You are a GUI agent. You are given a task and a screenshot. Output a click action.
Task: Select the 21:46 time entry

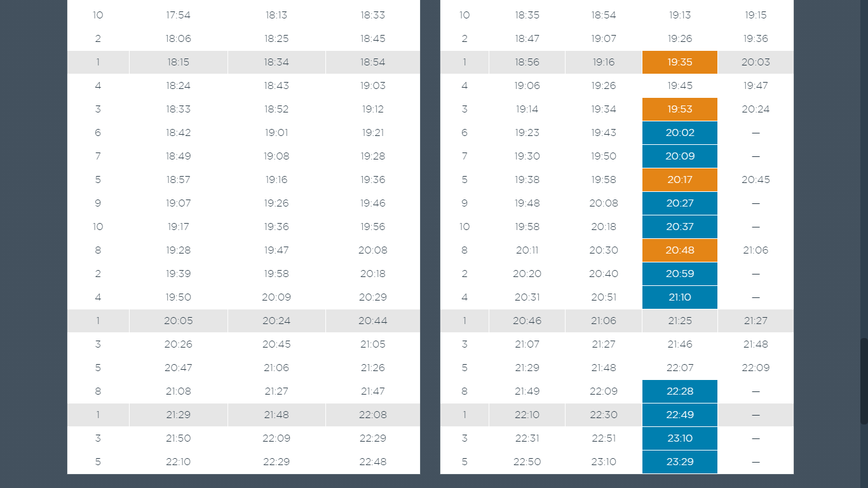[680, 344]
